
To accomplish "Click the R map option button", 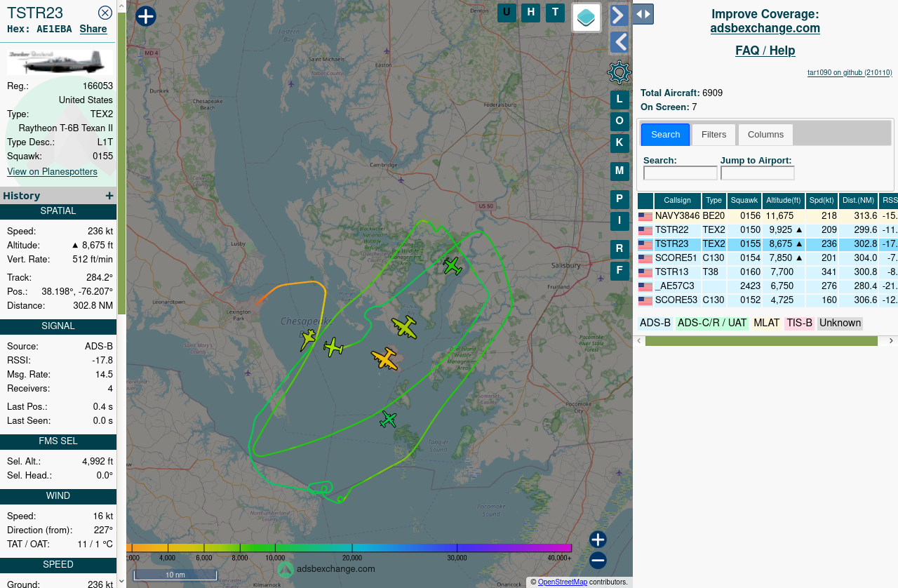I will [x=619, y=249].
